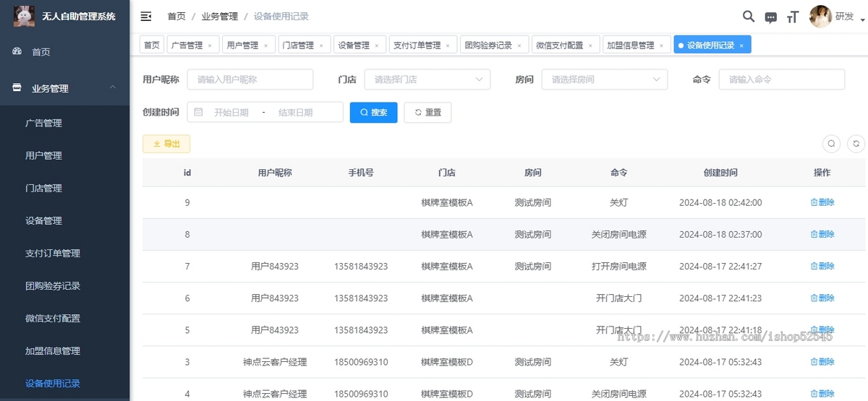The height and width of the screenshot is (401, 868).
Task: Open the 门店 dropdown selector
Action: (427, 79)
